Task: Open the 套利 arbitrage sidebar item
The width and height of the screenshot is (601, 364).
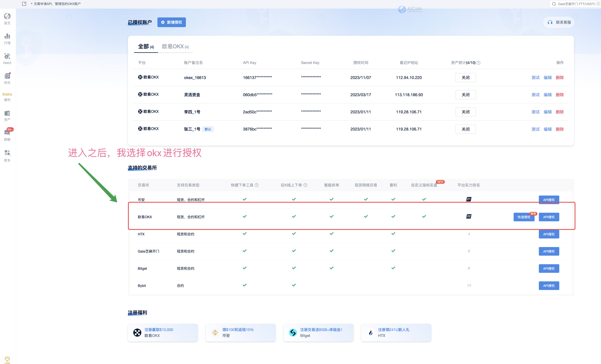Action: [x=7, y=97]
